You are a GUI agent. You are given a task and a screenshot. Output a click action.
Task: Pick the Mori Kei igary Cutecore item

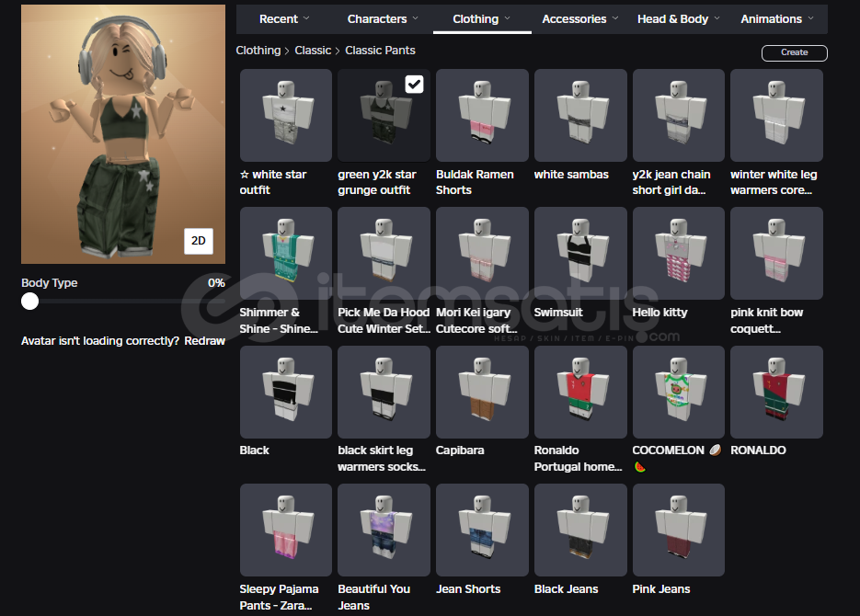tap(482, 253)
